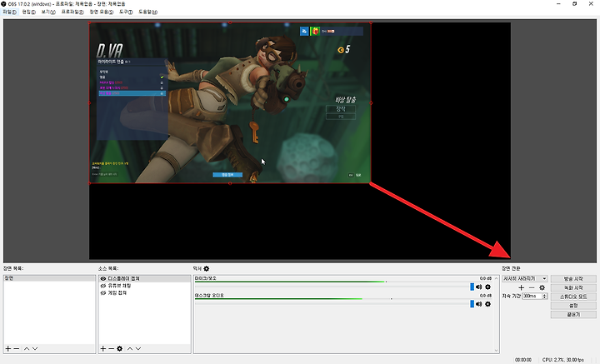Decrease transition duration with down arrow
Viewport: 600px width, 364px height.
click(x=544, y=297)
